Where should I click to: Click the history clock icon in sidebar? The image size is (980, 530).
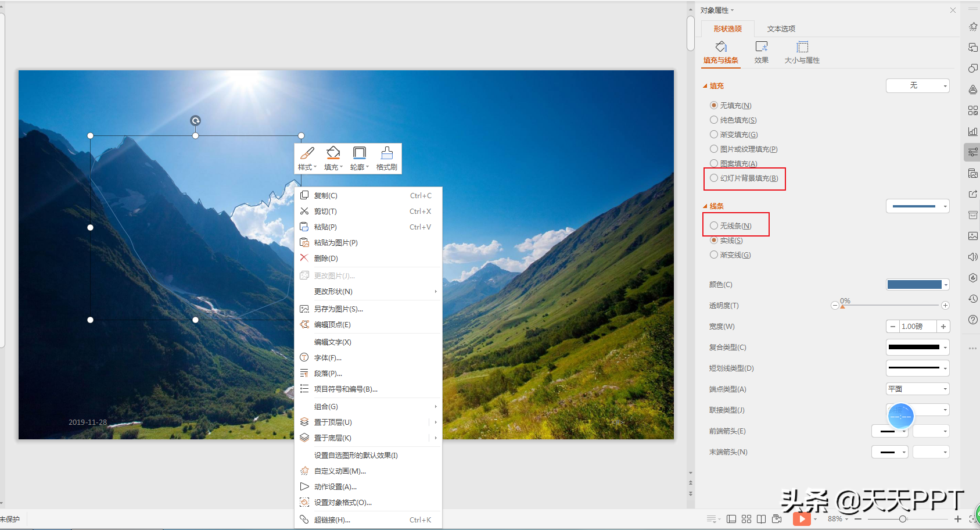coord(972,299)
